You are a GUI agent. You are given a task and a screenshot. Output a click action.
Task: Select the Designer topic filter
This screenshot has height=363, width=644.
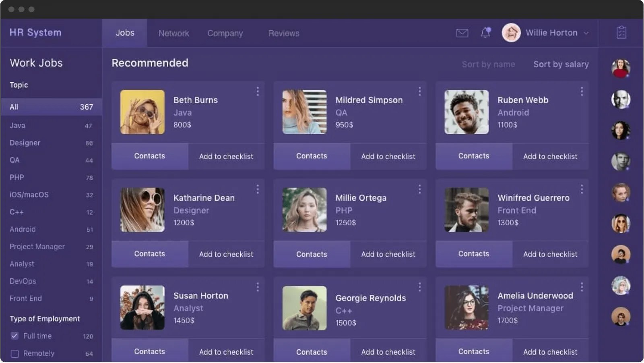point(25,143)
